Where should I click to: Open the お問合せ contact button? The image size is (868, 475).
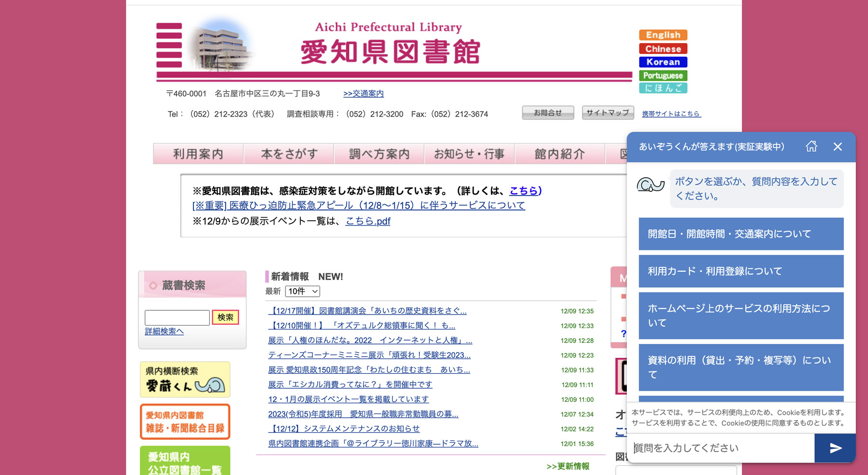point(548,113)
